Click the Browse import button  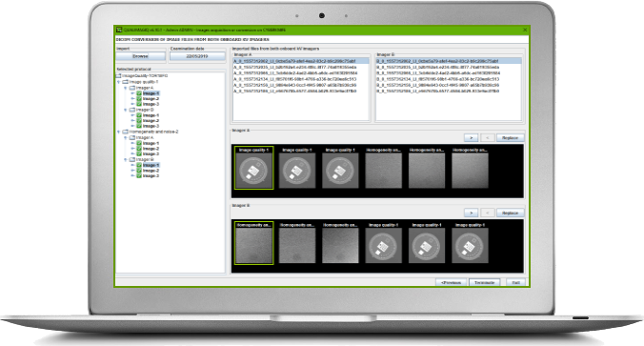coord(140,56)
